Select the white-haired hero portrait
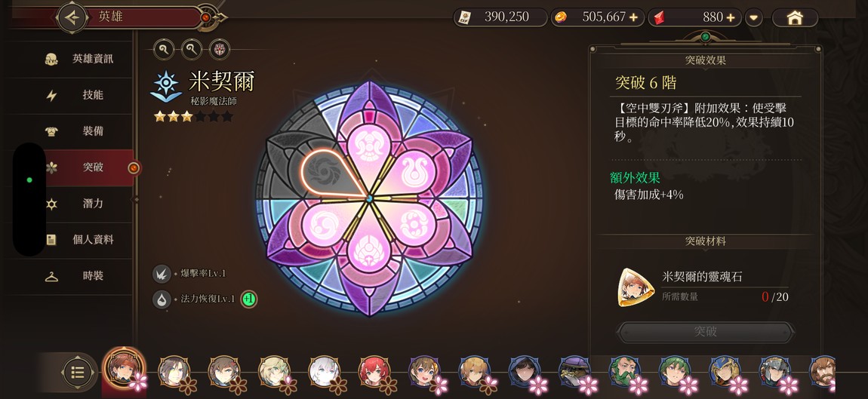Viewport: 868px width, 399px height. 325,371
